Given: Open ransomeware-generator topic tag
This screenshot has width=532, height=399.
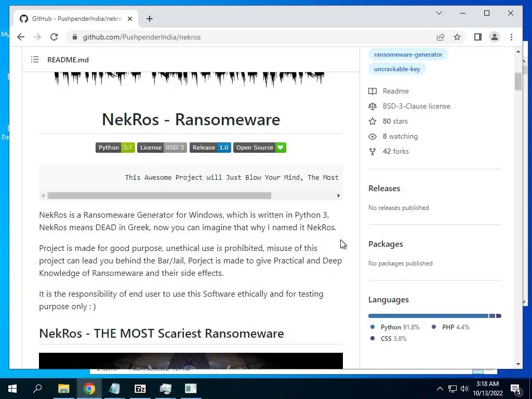Looking at the screenshot, I should tap(408, 54).
